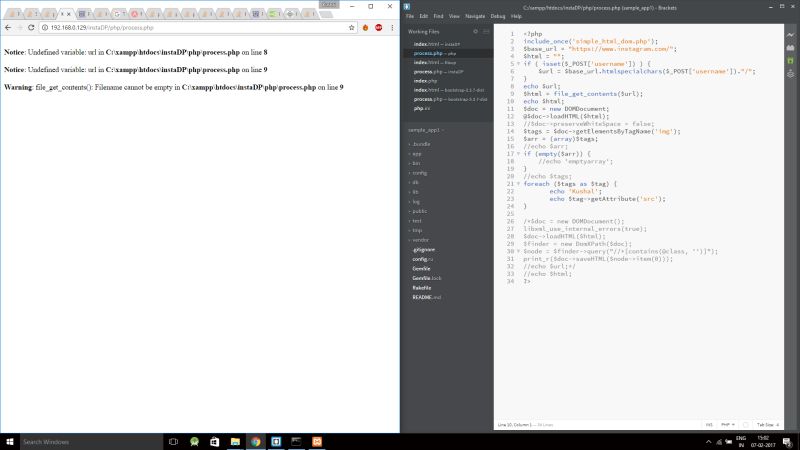This screenshot has width=800, height=450.
Task: Click the linting status circle in status bar
Action: 745,424
